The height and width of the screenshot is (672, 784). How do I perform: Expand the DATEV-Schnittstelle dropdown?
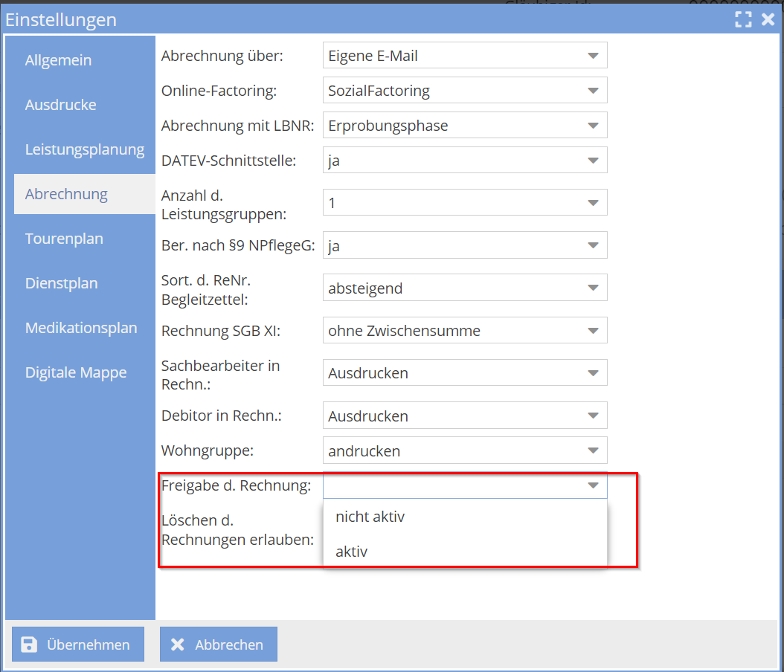point(592,161)
